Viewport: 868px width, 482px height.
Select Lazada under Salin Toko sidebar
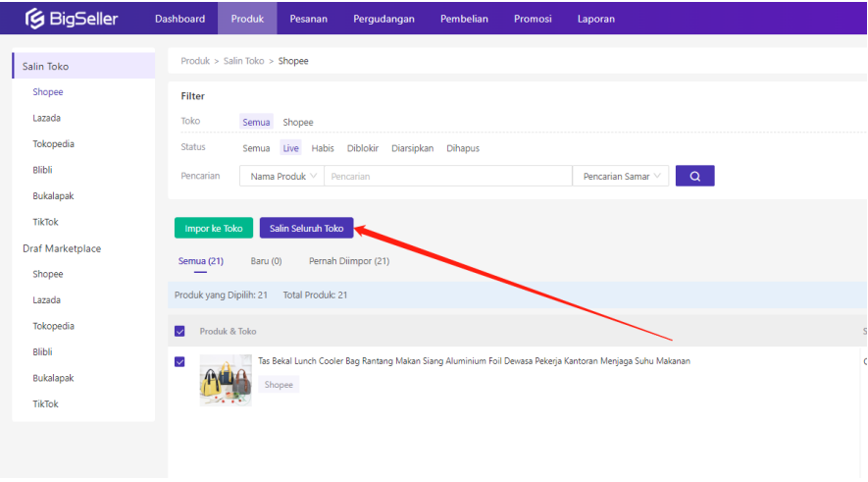pyautogui.click(x=46, y=118)
